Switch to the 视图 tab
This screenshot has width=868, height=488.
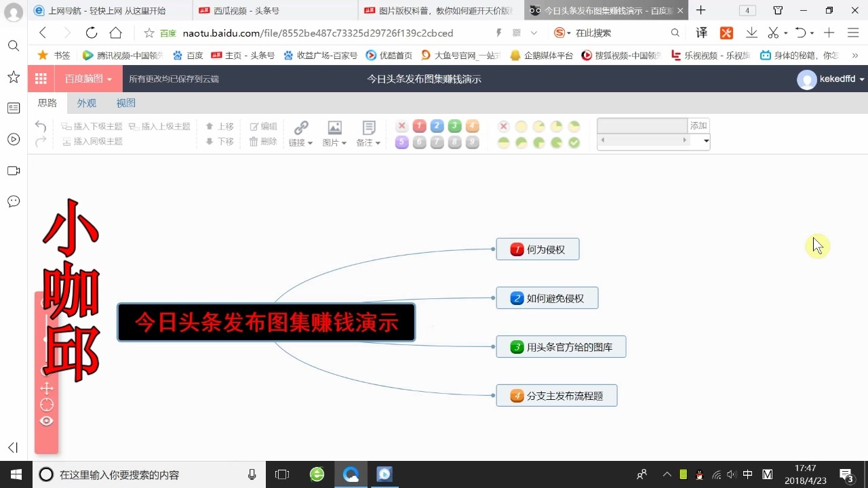[125, 103]
